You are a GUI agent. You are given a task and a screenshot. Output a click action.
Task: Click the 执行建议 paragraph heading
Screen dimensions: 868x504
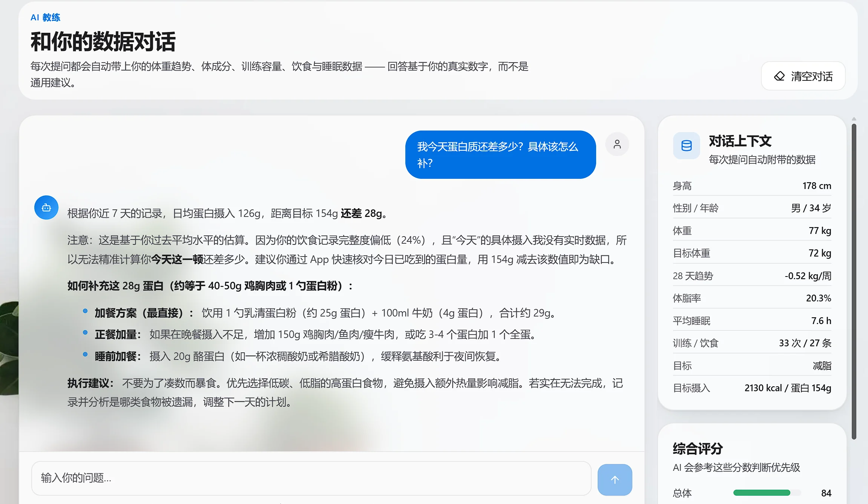(90, 383)
